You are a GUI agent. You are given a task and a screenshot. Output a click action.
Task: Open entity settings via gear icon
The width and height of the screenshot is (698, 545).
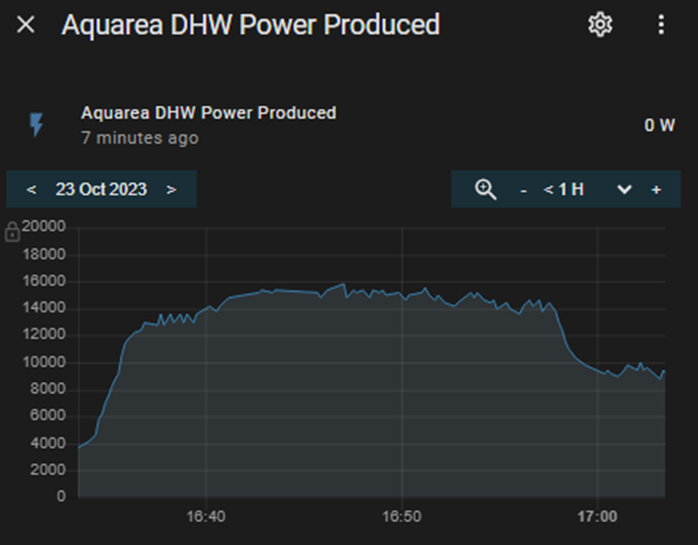tap(600, 24)
